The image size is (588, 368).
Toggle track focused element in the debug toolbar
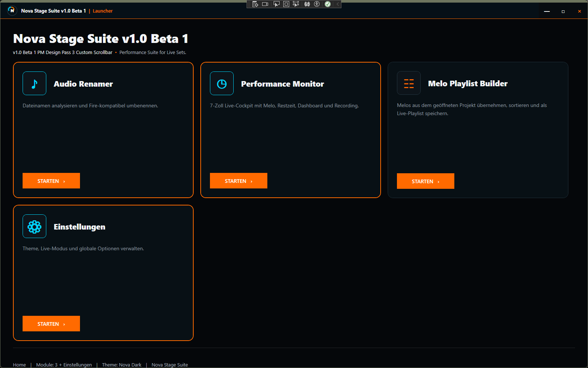tap(296, 4)
